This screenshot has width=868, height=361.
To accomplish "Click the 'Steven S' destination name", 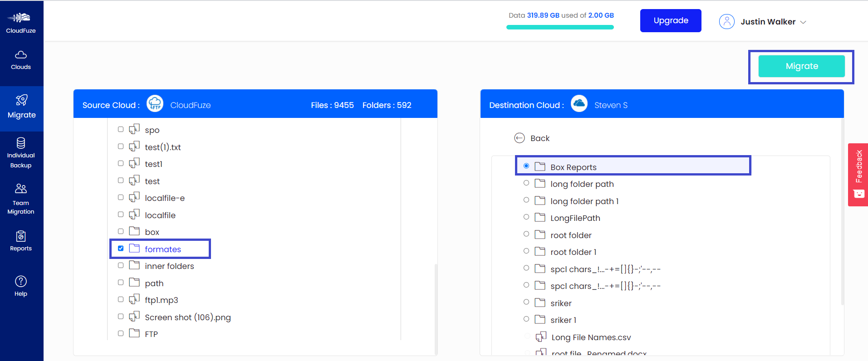I will [x=611, y=105].
